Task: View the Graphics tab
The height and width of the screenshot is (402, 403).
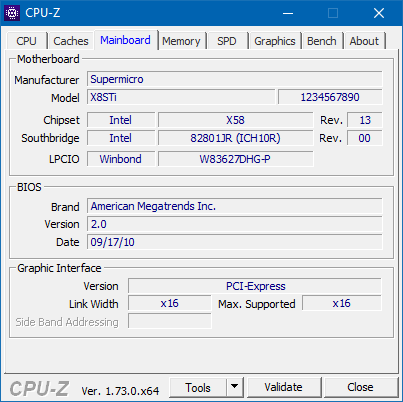Action: (x=275, y=41)
